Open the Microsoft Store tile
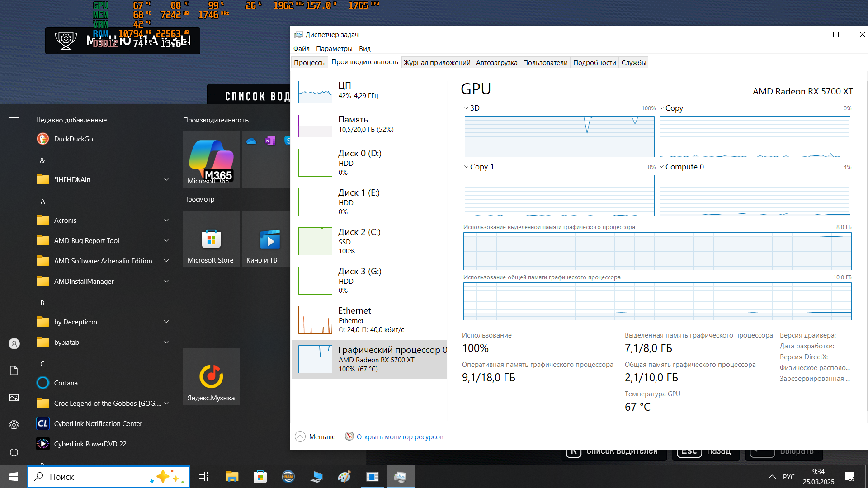 (x=211, y=239)
